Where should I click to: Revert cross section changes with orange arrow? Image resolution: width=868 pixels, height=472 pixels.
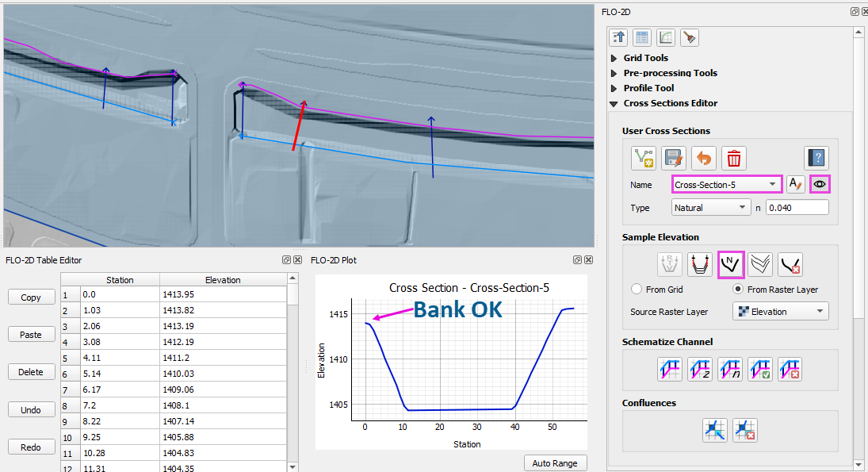[703, 159]
